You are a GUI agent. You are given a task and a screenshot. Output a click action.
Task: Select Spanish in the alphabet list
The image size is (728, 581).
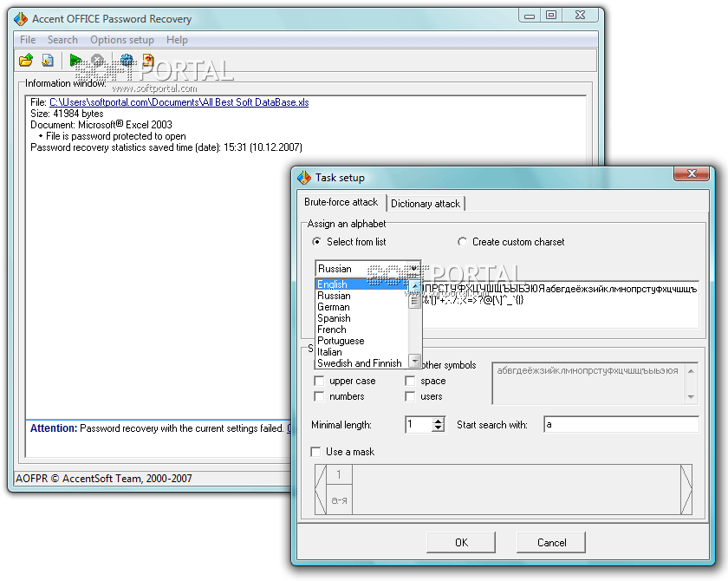[362, 318]
